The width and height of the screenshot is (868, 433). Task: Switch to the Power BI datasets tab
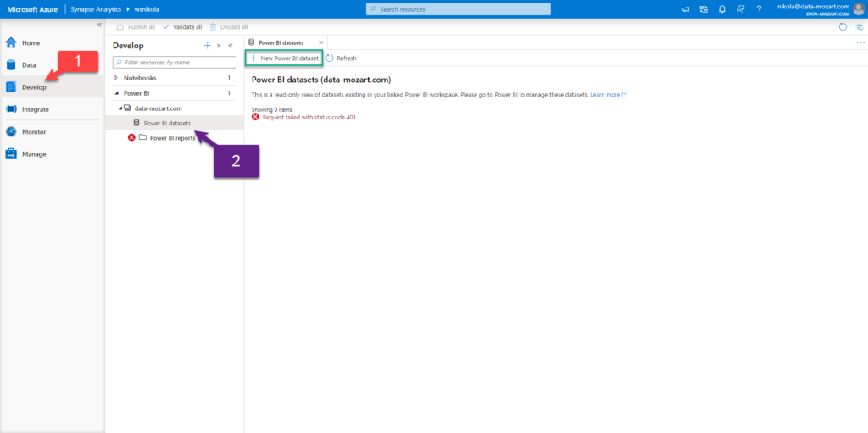click(x=281, y=42)
